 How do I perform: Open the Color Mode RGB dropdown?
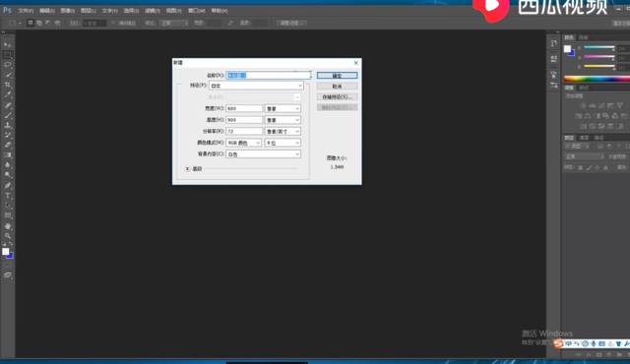click(x=244, y=143)
